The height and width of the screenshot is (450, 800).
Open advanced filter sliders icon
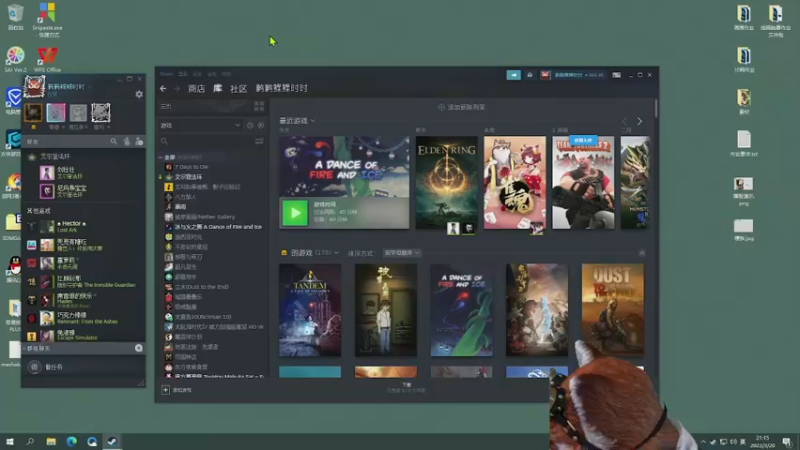tap(259, 141)
